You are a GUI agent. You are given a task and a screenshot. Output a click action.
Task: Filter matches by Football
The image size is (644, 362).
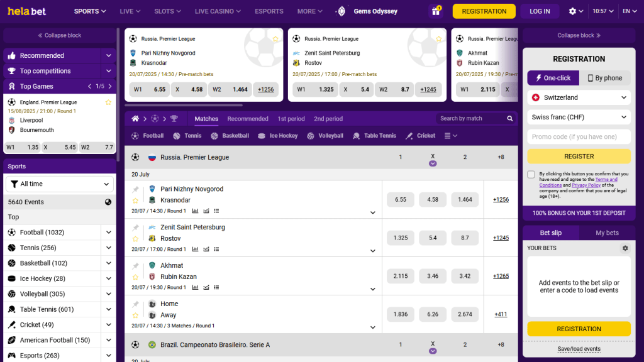(147, 136)
